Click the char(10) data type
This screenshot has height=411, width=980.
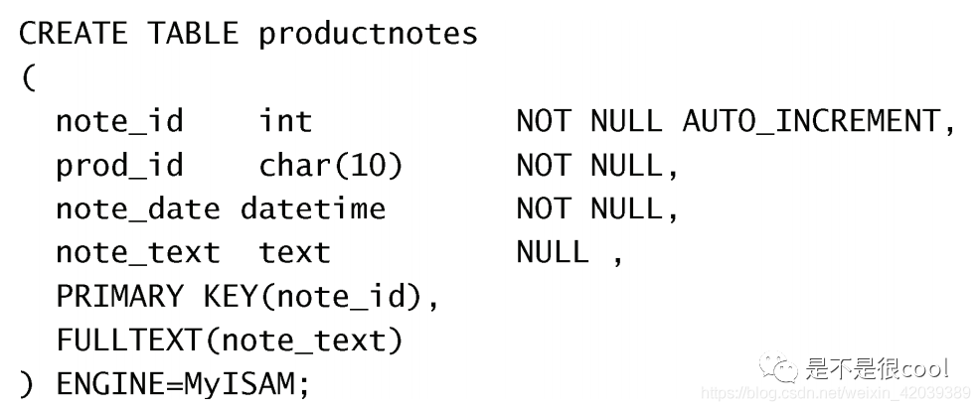tap(331, 166)
